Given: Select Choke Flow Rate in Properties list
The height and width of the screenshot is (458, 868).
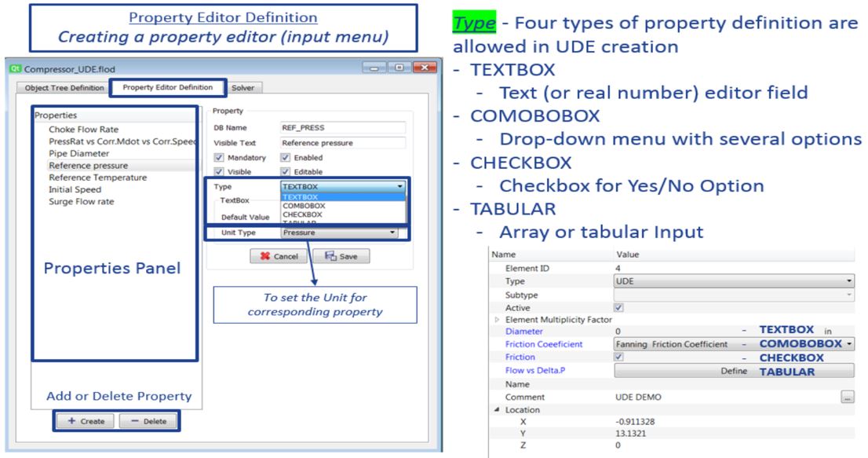Looking at the screenshot, I should coord(83,129).
